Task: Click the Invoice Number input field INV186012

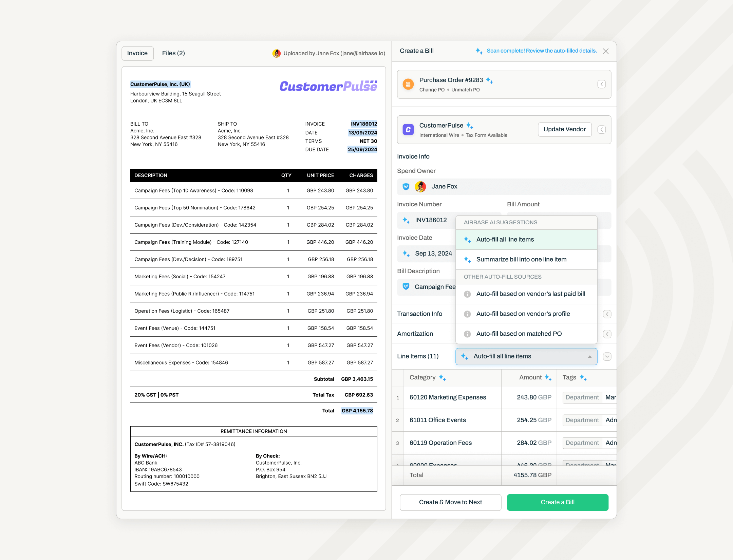Action: coord(427,221)
